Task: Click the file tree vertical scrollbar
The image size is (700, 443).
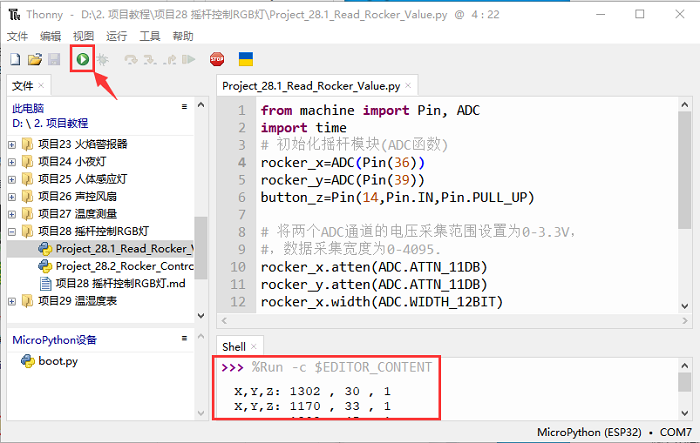Action: click(200, 250)
